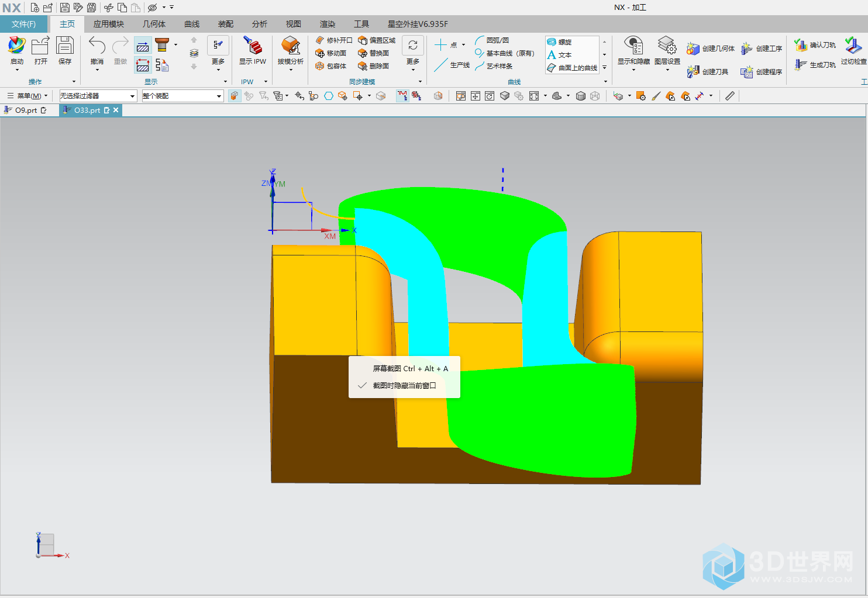Select the 螺旋 helix curve tool
868x598 pixels.
[x=559, y=42]
